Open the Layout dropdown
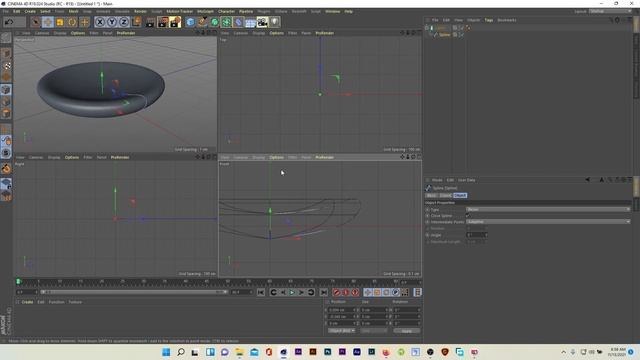The height and width of the screenshot is (360, 640). coord(610,11)
